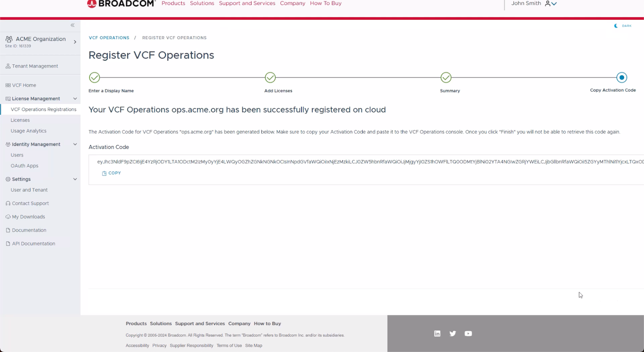
Task: Open Broadcom LinkedIn icon
Action: point(437,333)
